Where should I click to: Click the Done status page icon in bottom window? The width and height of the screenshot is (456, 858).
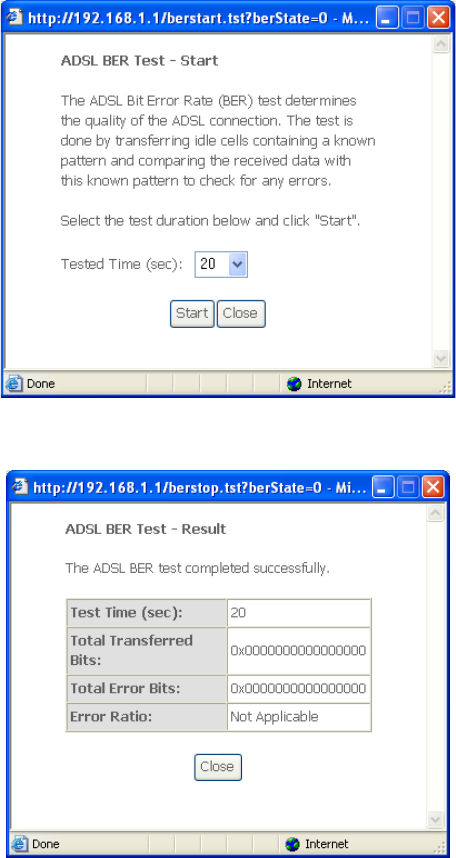pos(19,844)
